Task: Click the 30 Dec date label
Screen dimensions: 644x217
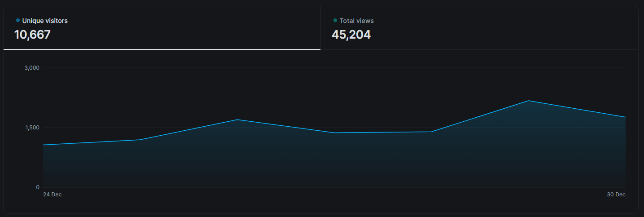Action: 616,195
